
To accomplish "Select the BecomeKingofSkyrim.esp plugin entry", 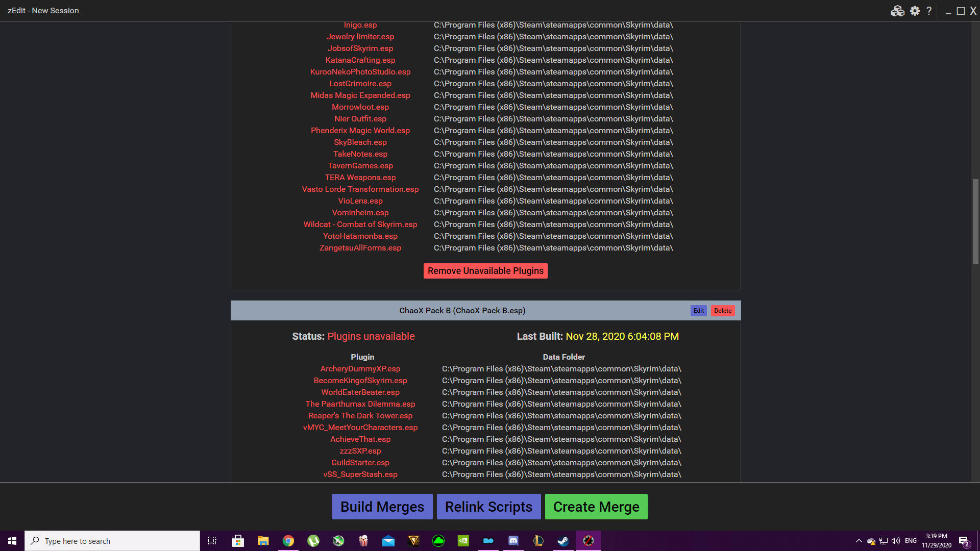I will point(360,381).
